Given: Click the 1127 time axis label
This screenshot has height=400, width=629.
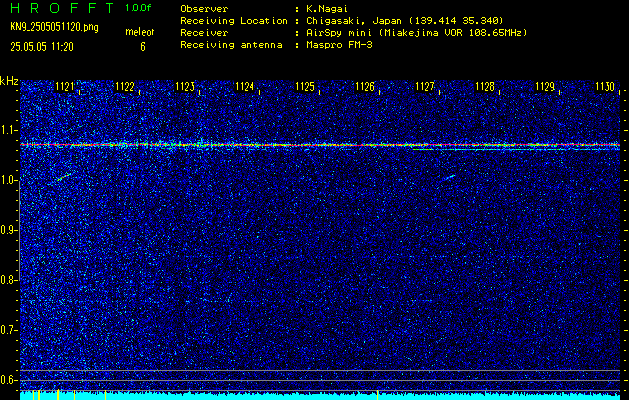Looking at the screenshot, I should (x=425, y=87).
